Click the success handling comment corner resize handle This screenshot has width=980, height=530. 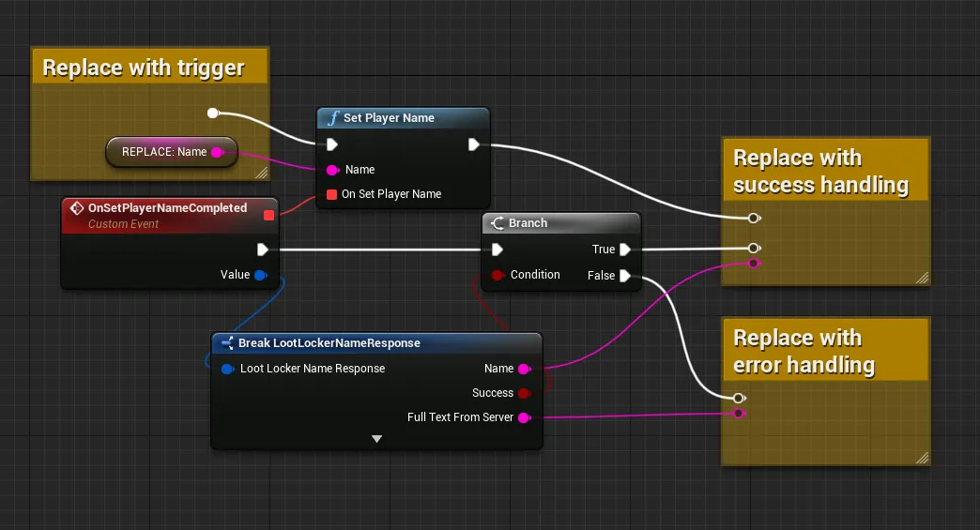[x=922, y=279]
